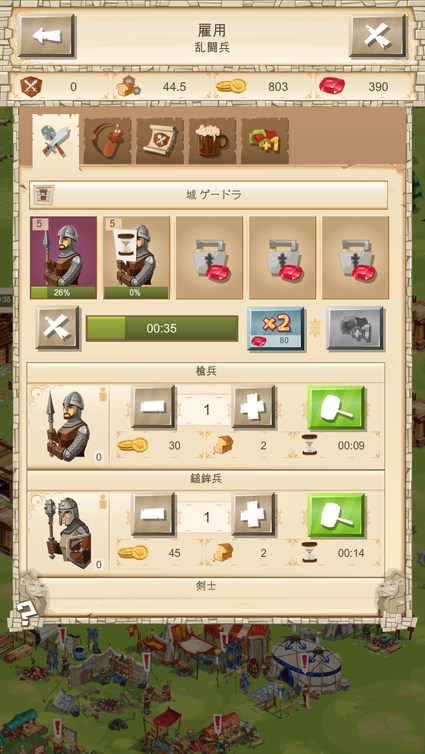Select the active spearman queue slot at 26%
425x754 pixels.
63,258
